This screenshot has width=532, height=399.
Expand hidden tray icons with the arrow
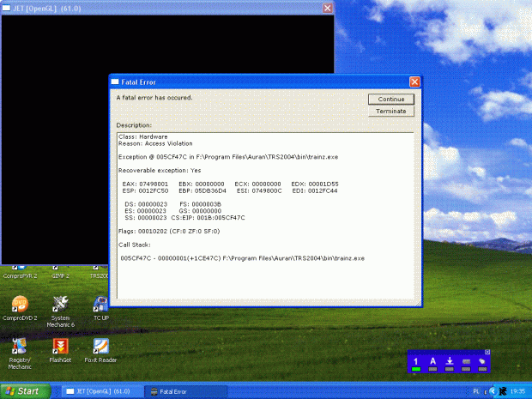(x=493, y=391)
